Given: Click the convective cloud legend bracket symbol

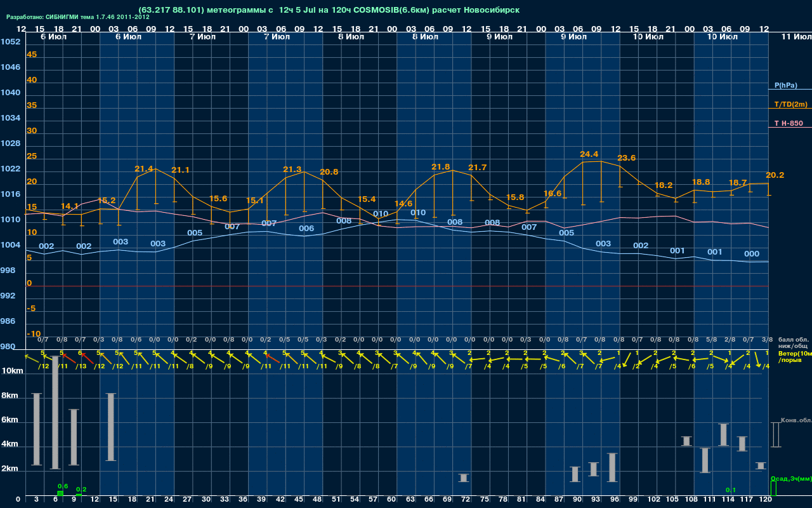Looking at the screenshot, I should click(776, 435).
